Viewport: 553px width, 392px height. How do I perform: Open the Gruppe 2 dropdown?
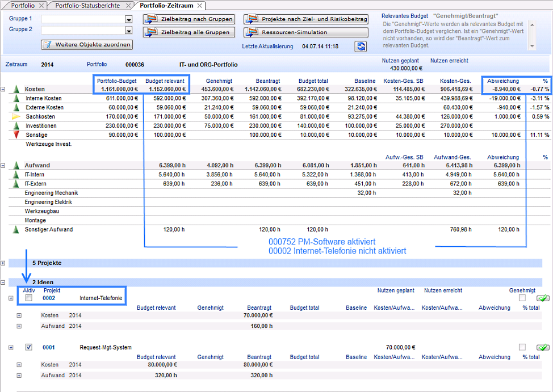129,31
